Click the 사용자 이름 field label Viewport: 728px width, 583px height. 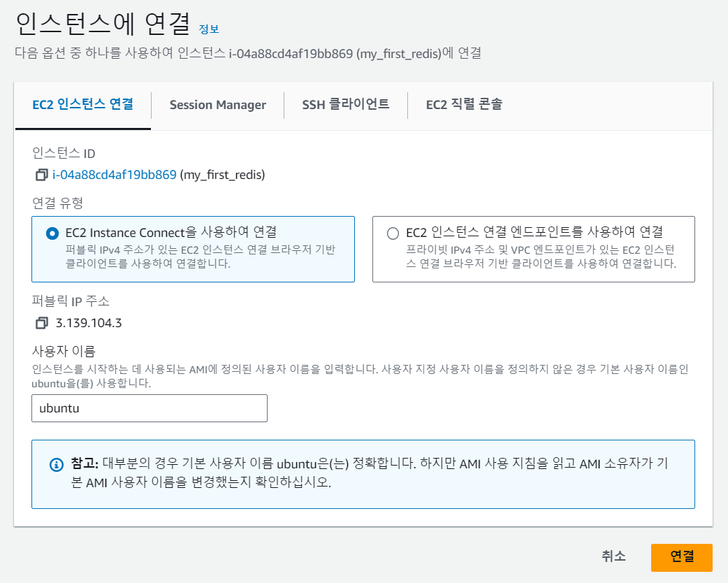click(64, 351)
